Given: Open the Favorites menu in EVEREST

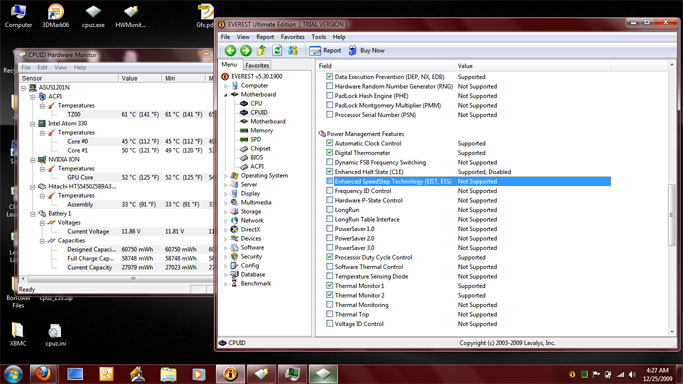Looking at the screenshot, I should pyautogui.click(x=292, y=37).
